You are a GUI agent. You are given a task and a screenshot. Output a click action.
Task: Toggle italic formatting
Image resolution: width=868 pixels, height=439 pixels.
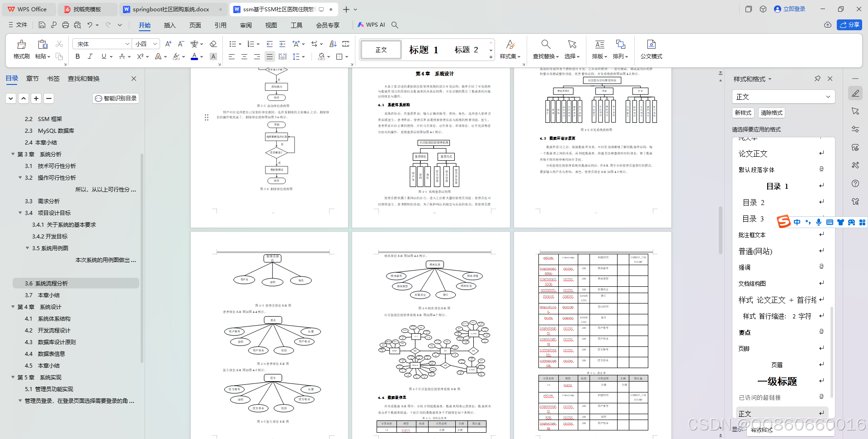pos(90,56)
